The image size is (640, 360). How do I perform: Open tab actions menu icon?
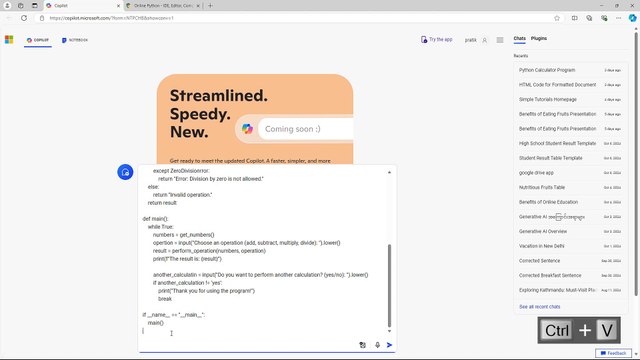[35, 6]
